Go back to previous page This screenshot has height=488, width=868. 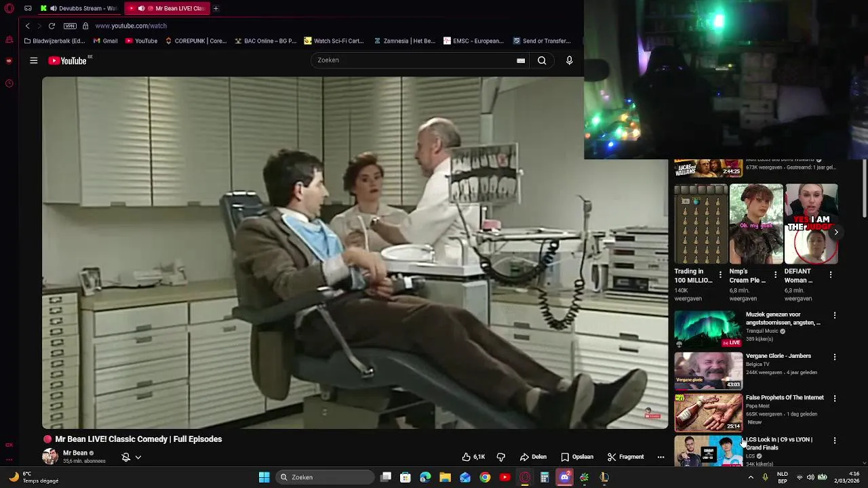coord(27,26)
